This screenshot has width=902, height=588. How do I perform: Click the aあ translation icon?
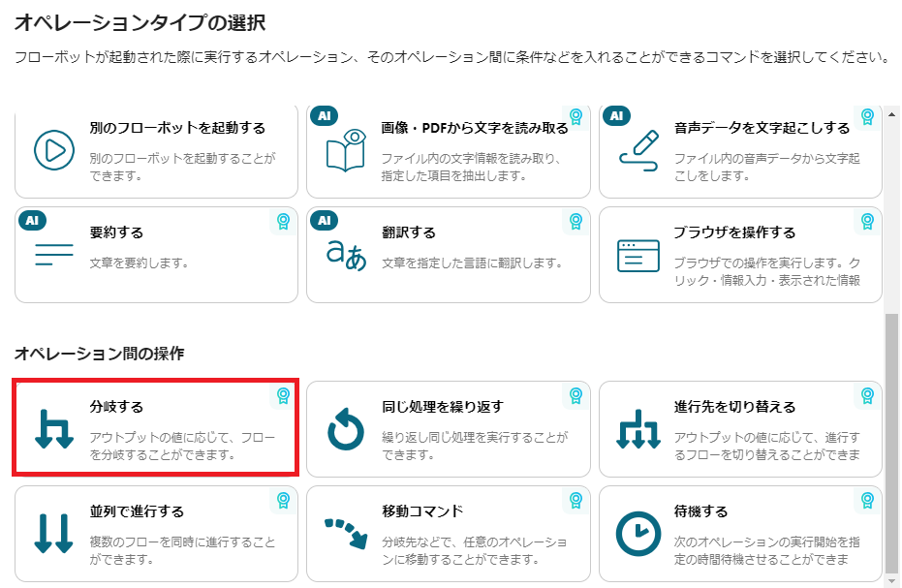coord(346,255)
